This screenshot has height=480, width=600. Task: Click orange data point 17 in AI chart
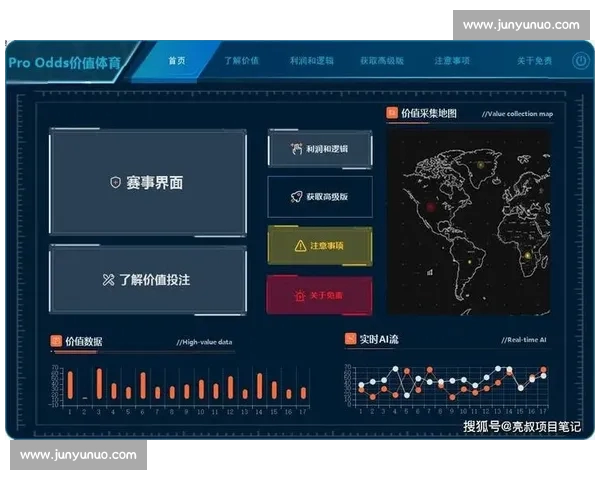pyautogui.click(x=543, y=370)
